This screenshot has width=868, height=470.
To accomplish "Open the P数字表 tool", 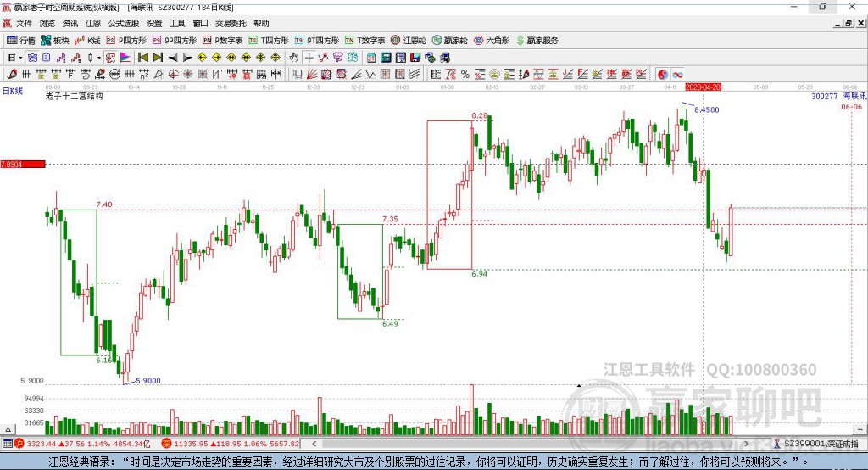I will pyautogui.click(x=223, y=41).
